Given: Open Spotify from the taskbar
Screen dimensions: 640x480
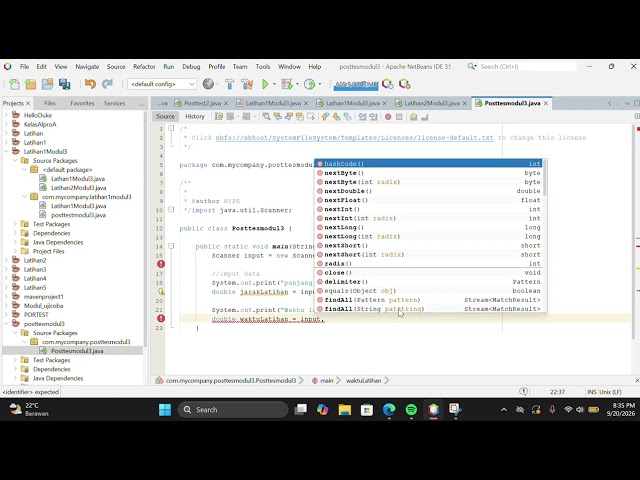Looking at the screenshot, I should click(x=411, y=409).
